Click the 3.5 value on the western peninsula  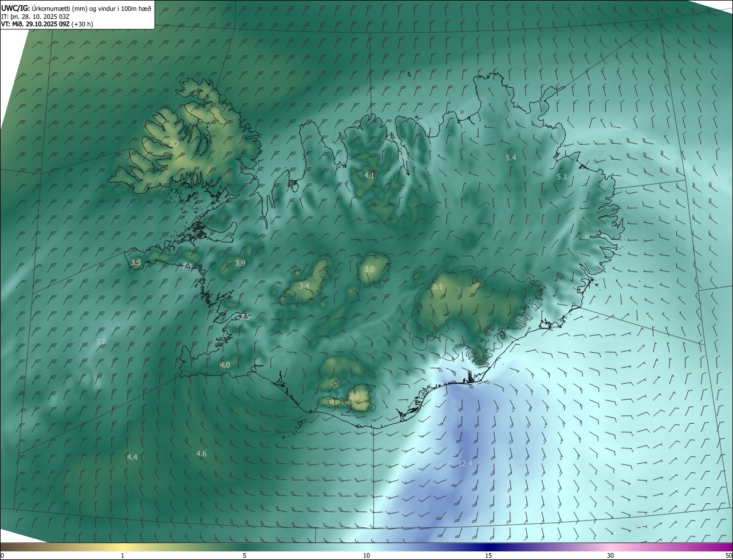[136, 262]
